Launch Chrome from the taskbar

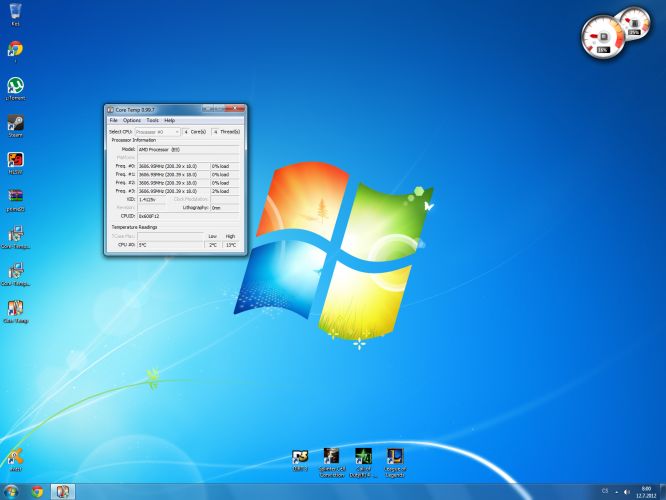pos(37,492)
